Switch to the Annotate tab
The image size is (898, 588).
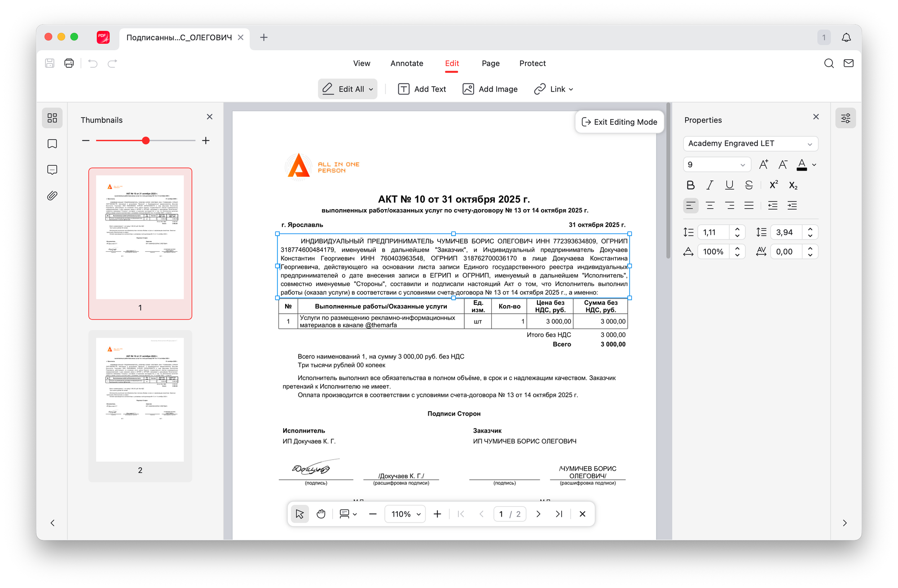pos(406,63)
